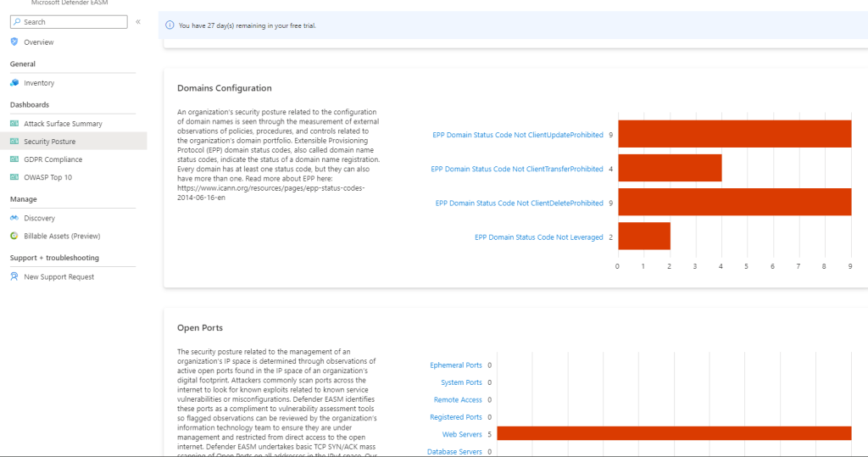Open the Security Posture dashboard
This screenshot has width=868, height=457.
pyautogui.click(x=49, y=142)
